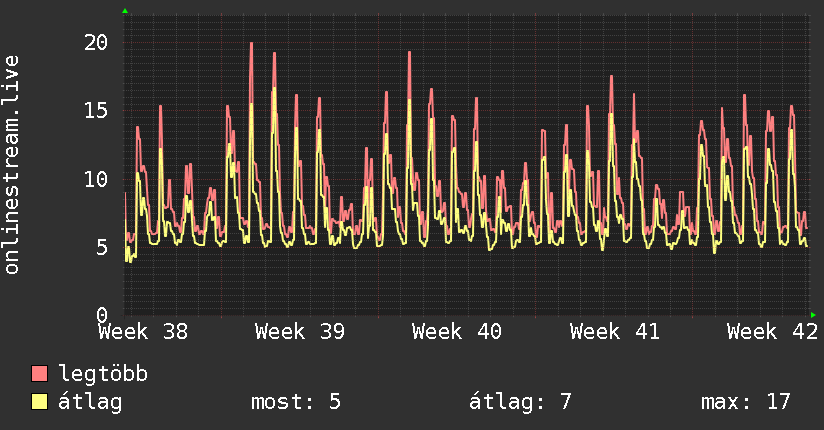Click the yellow átlag legend swatch
The width and height of the screenshot is (824, 430).
(39, 402)
